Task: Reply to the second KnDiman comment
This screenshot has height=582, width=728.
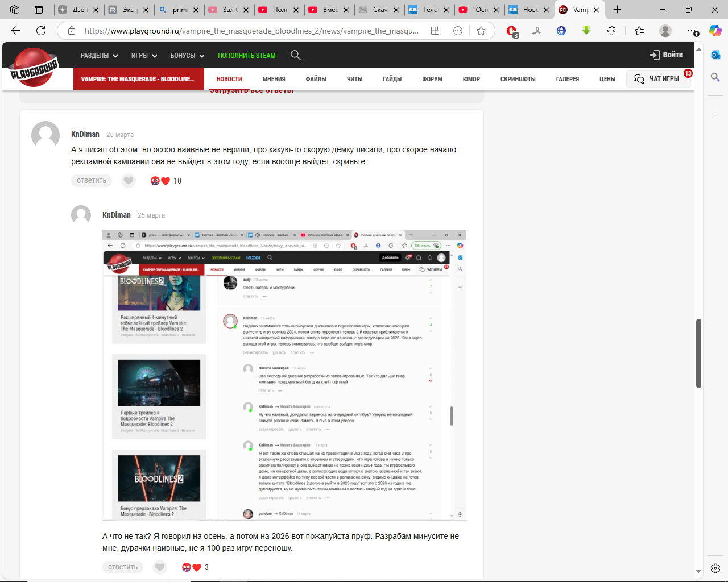Action: (123, 567)
